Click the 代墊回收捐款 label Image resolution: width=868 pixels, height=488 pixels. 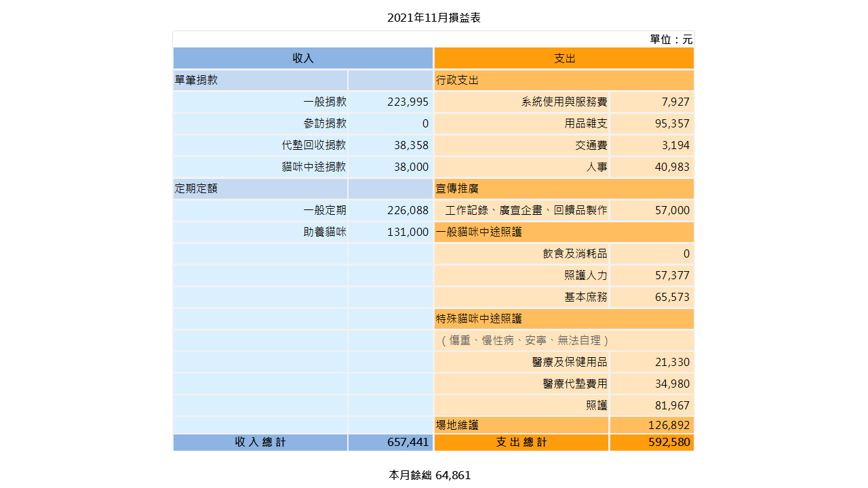[314, 145]
